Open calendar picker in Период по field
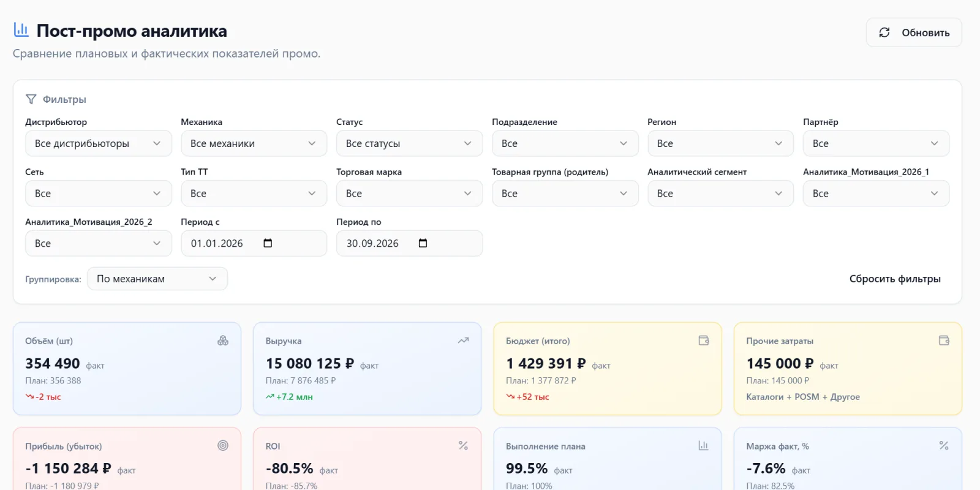The image size is (980, 490). (423, 243)
